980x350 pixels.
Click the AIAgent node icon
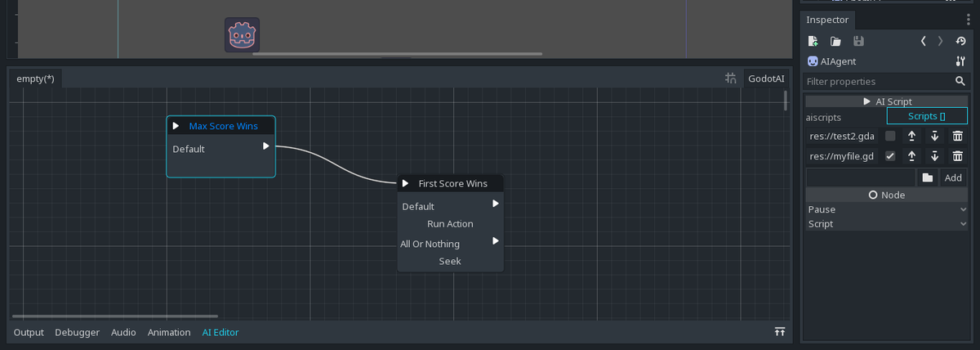[813, 61]
